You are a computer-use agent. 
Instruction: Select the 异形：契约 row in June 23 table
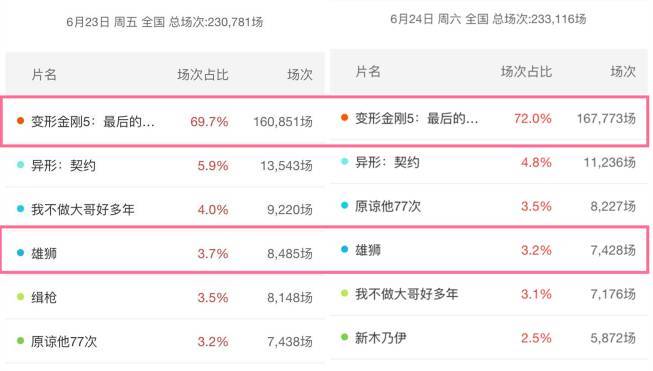click(165, 165)
